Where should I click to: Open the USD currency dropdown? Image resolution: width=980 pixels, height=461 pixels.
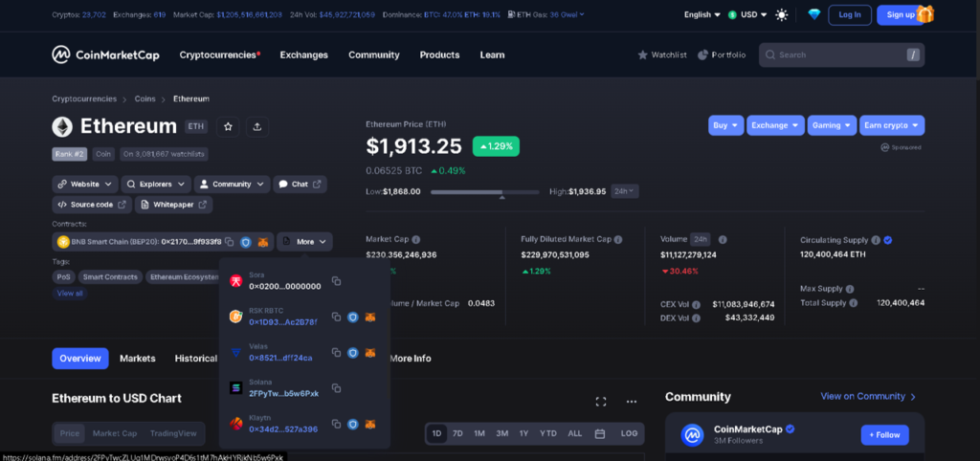[x=747, y=14]
